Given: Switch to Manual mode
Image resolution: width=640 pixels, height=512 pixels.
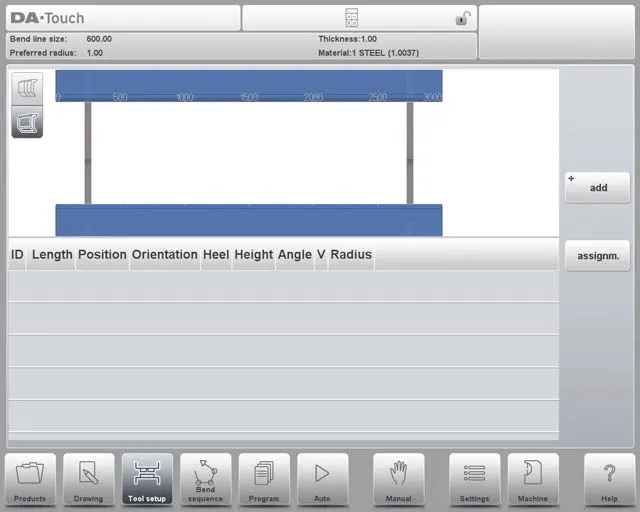Looking at the screenshot, I should click(399, 479).
